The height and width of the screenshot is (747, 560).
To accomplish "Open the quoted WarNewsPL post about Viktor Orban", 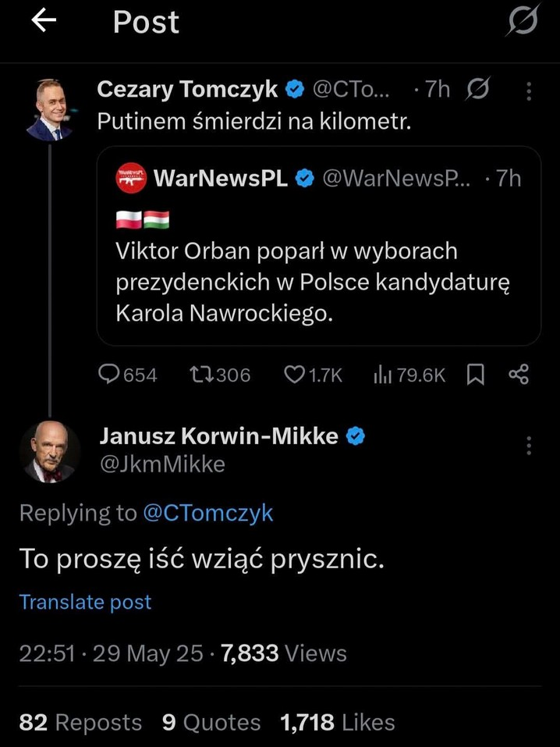I will point(318,246).
